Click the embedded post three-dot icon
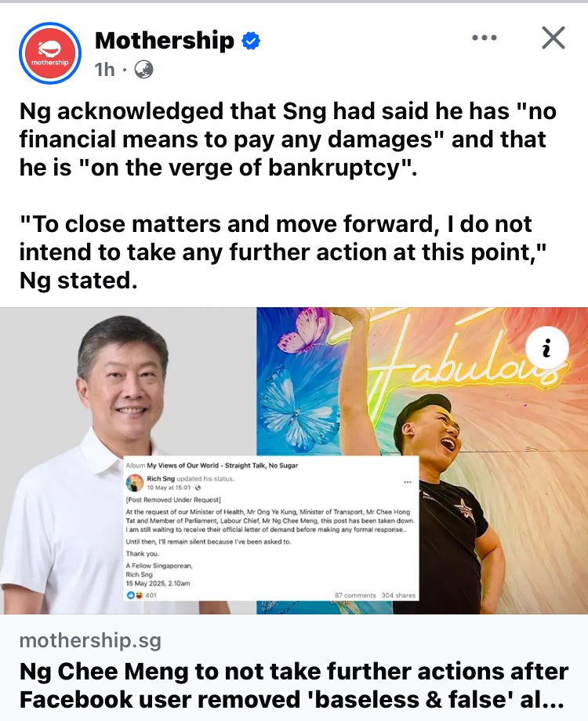588x721 pixels. (408, 482)
